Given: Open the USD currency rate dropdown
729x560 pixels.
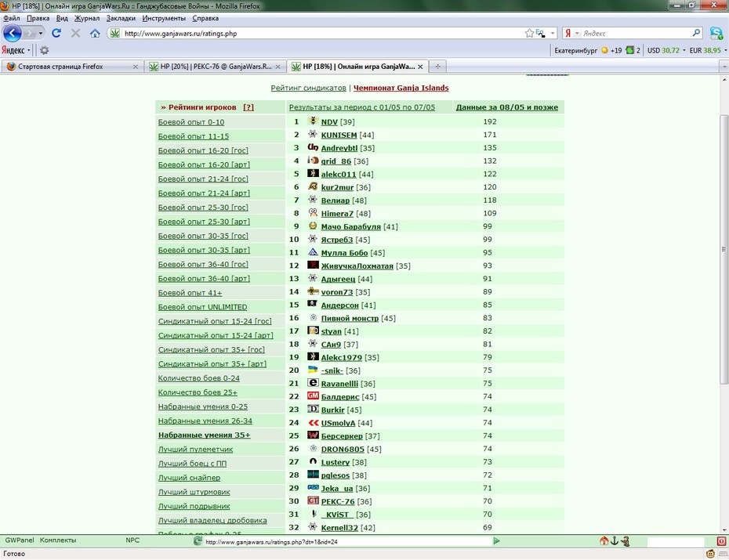Looking at the screenshot, I should [684, 50].
